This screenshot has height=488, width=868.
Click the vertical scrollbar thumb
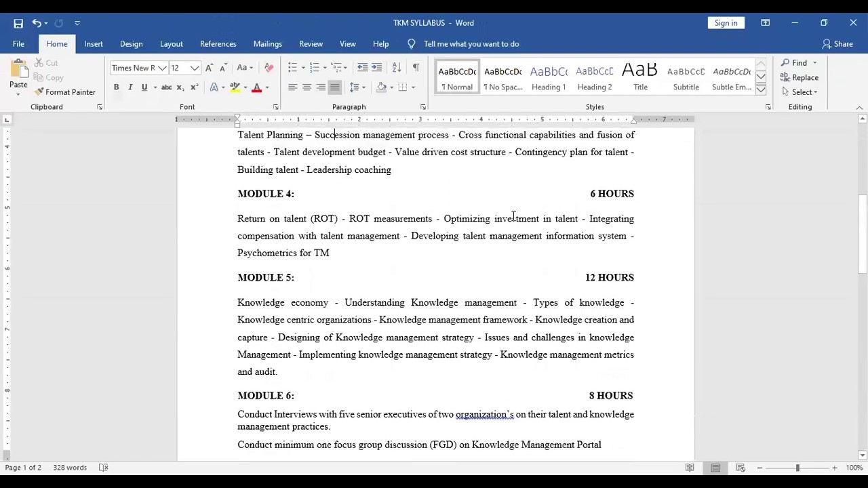pyautogui.click(x=862, y=234)
